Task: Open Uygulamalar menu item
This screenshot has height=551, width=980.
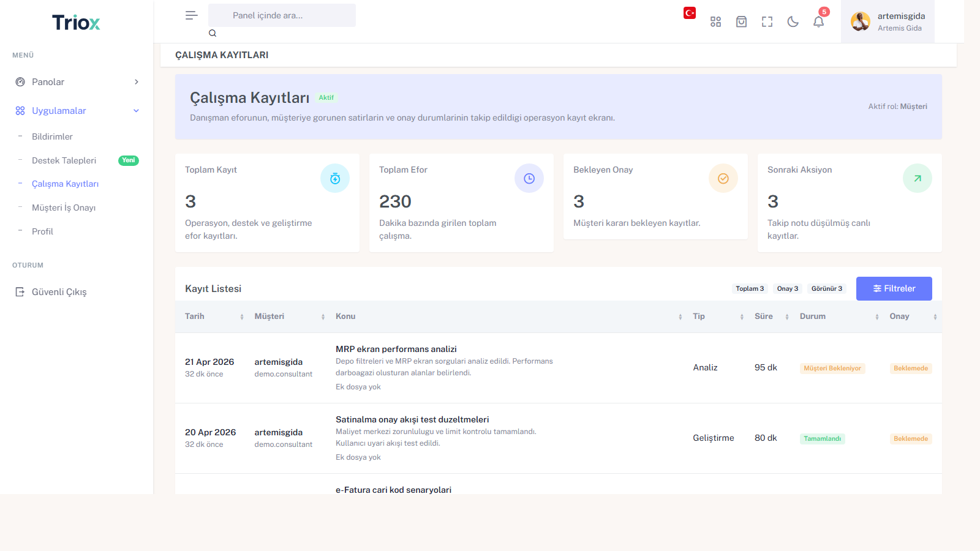Action: click(x=77, y=111)
